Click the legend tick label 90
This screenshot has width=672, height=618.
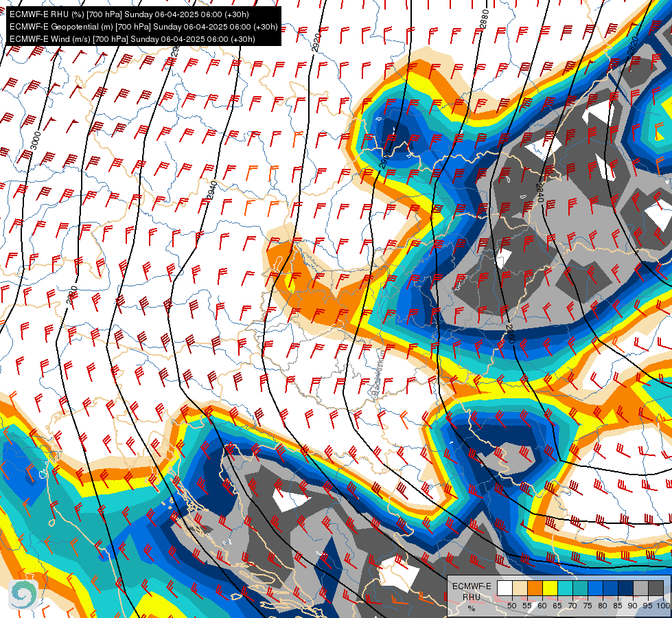click(633, 606)
